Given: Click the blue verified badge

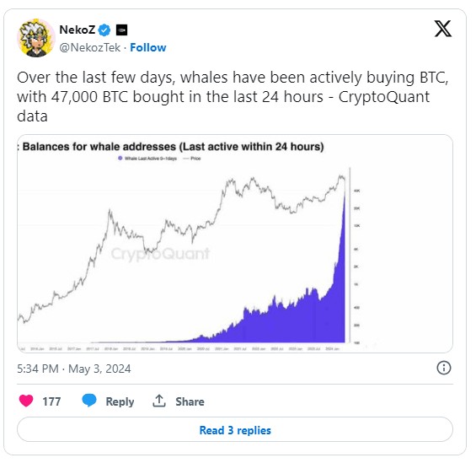Looking at the screenshot, I should (x=104, y=30).
